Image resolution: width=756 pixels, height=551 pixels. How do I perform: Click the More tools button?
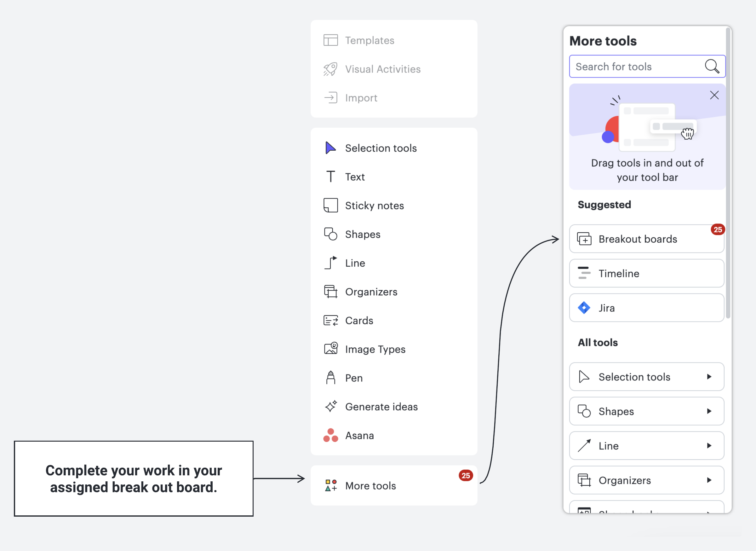tap(370, 486)
